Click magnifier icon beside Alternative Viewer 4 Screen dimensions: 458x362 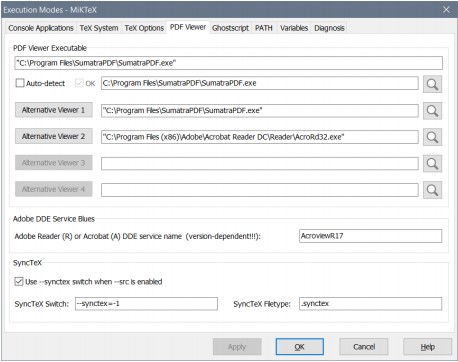coord(432,190)
